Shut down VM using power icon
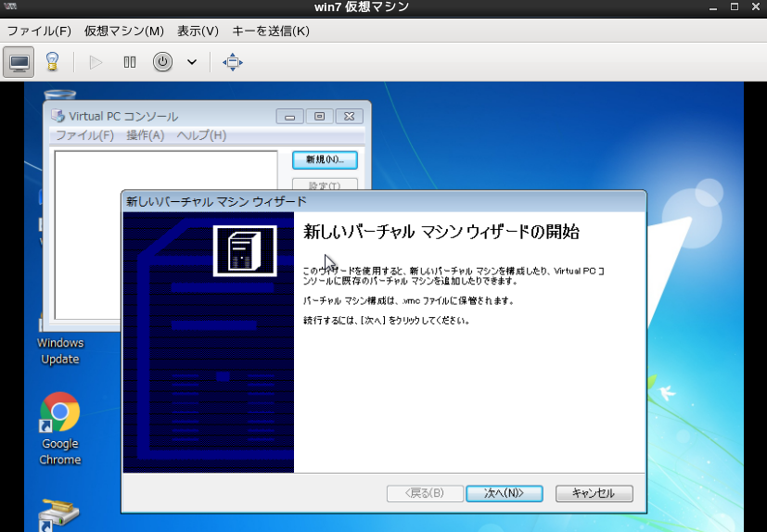The width and height of the screenshot is (767, 532). [162, 62]
